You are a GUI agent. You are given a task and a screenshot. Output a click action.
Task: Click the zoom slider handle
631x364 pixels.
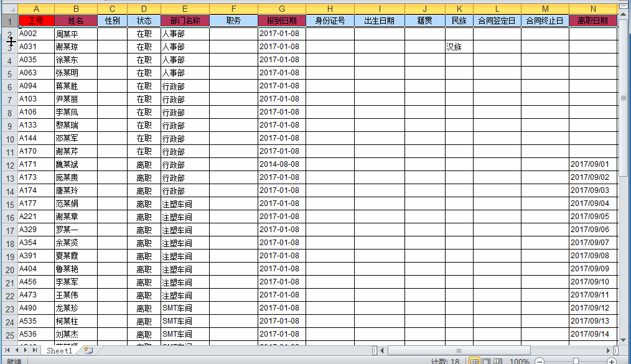pyautogui.click(x=576, y=361)
